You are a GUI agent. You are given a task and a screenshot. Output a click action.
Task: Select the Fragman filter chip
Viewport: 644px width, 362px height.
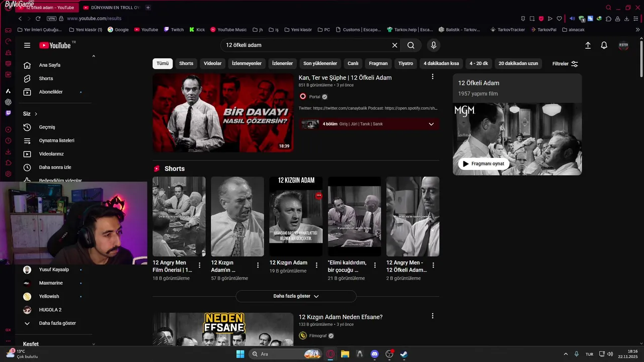378,64
